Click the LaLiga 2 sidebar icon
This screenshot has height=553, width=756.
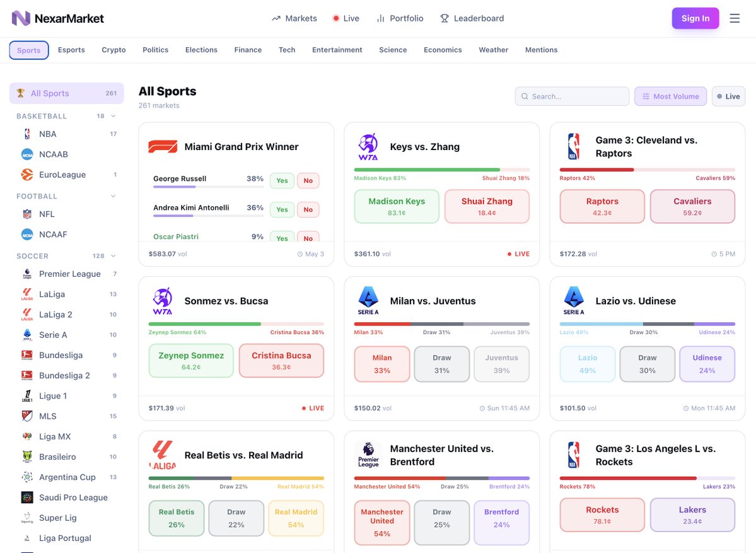(27, 315)
